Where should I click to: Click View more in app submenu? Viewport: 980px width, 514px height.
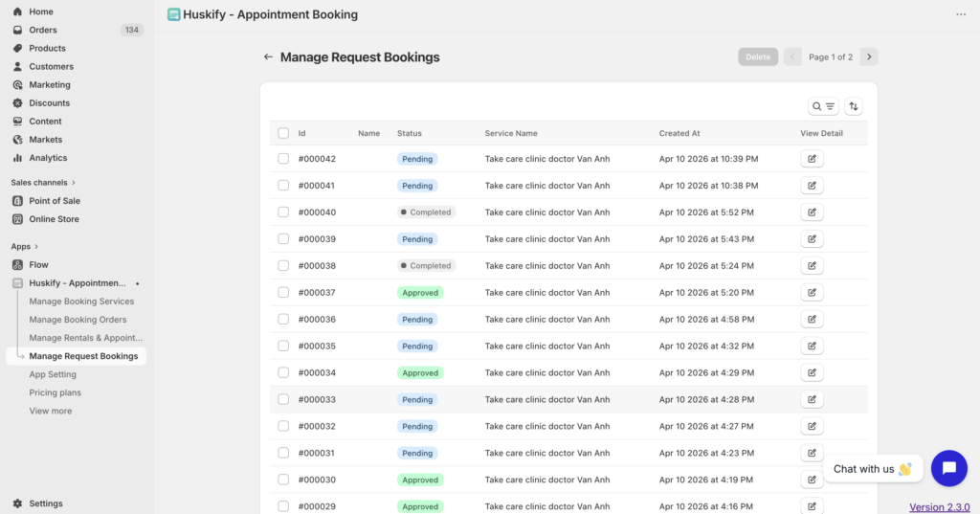[50, 411]
